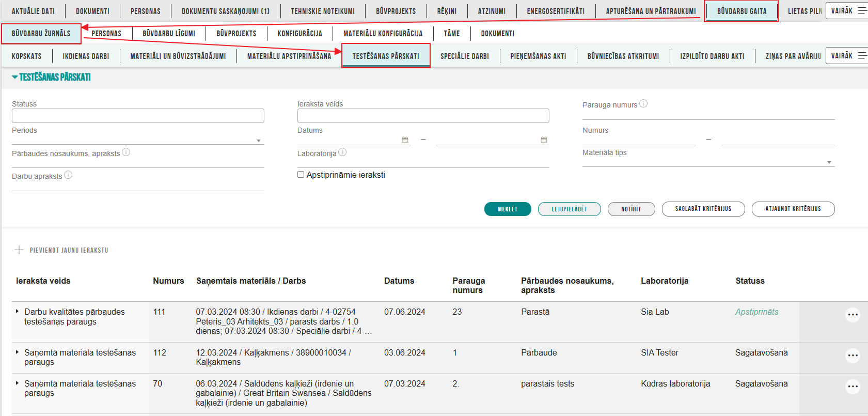Click the Lejupielādēt button
This screenshot has height=416, width=868.
[x=570, y=209]
